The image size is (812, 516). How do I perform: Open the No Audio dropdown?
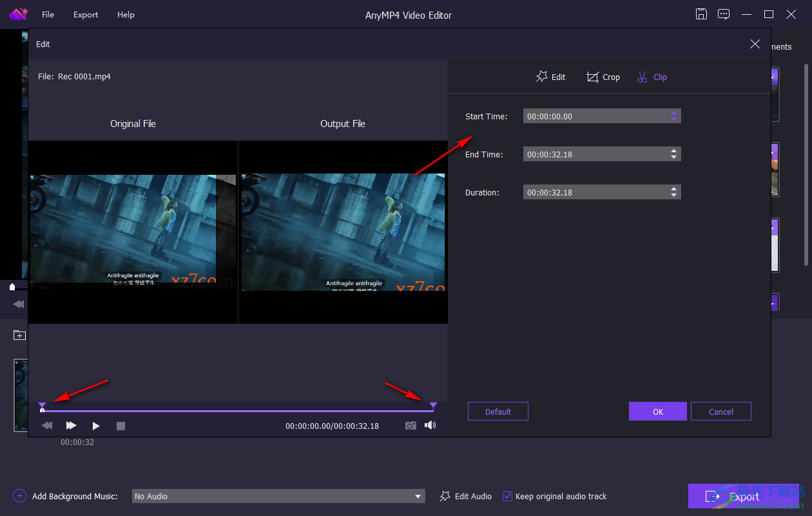coord(278,496)
